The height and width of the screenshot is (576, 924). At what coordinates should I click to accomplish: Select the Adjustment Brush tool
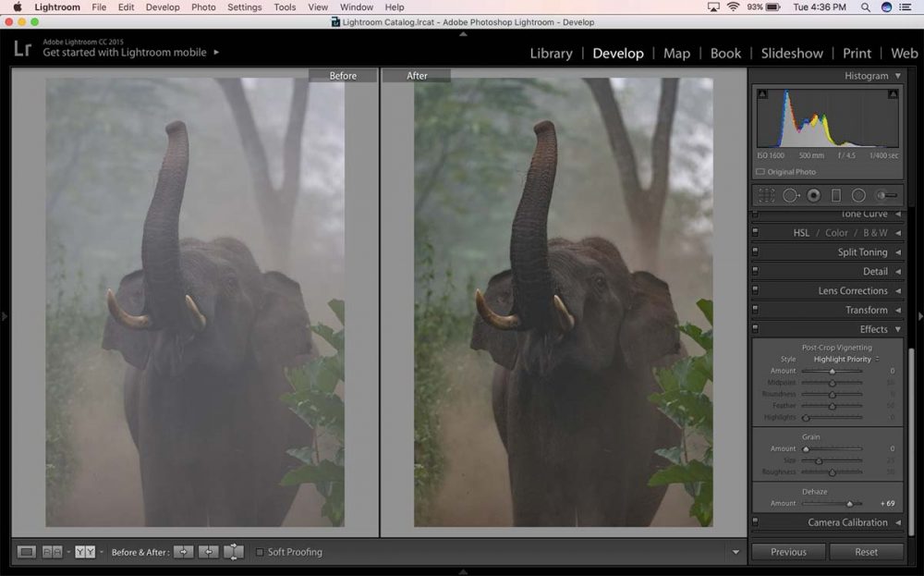point(887,195)
